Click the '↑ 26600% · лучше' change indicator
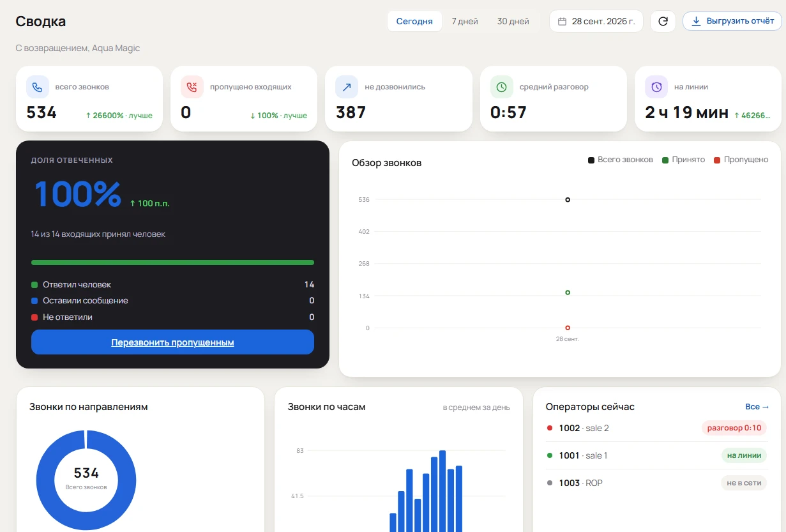Viewport: 786px width, 532px height. [119, 116]
